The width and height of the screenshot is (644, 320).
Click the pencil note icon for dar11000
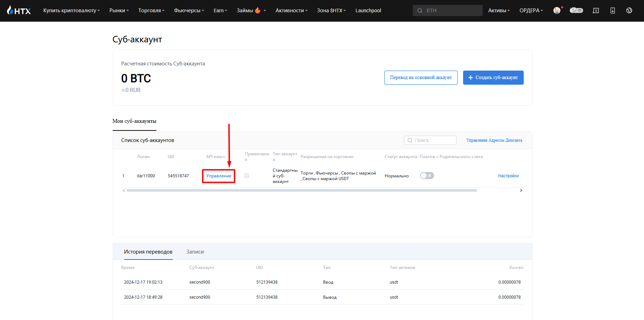247,176
